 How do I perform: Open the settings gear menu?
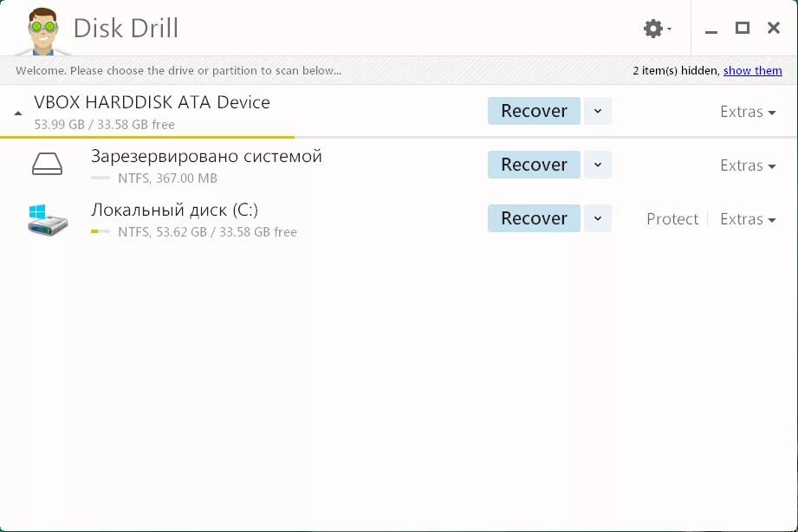click(657, 29)
